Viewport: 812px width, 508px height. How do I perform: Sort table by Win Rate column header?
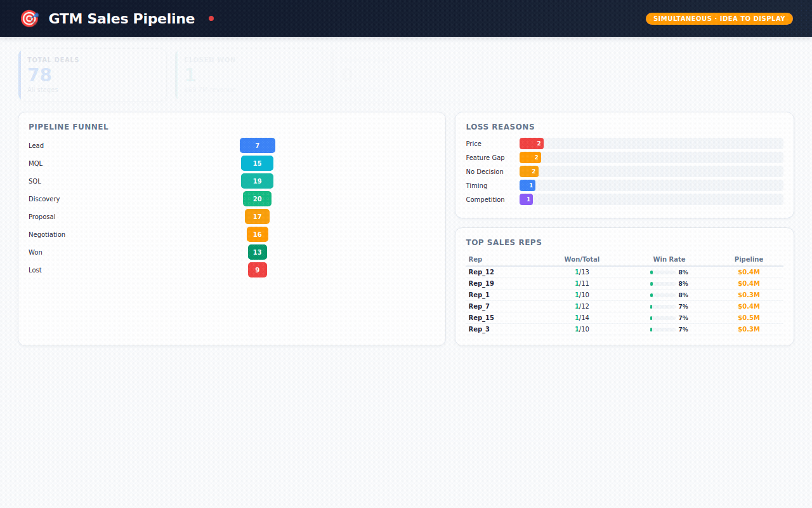pos(669,259)
